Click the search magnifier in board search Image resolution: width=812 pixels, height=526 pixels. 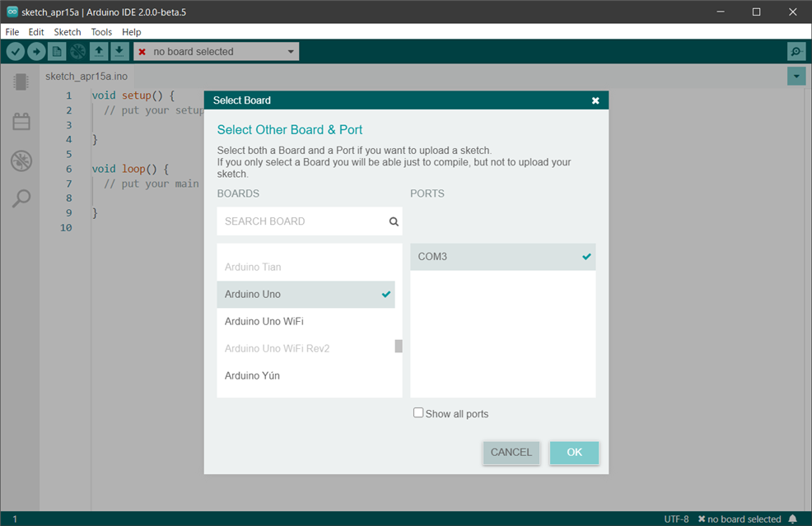pos(394,221)
